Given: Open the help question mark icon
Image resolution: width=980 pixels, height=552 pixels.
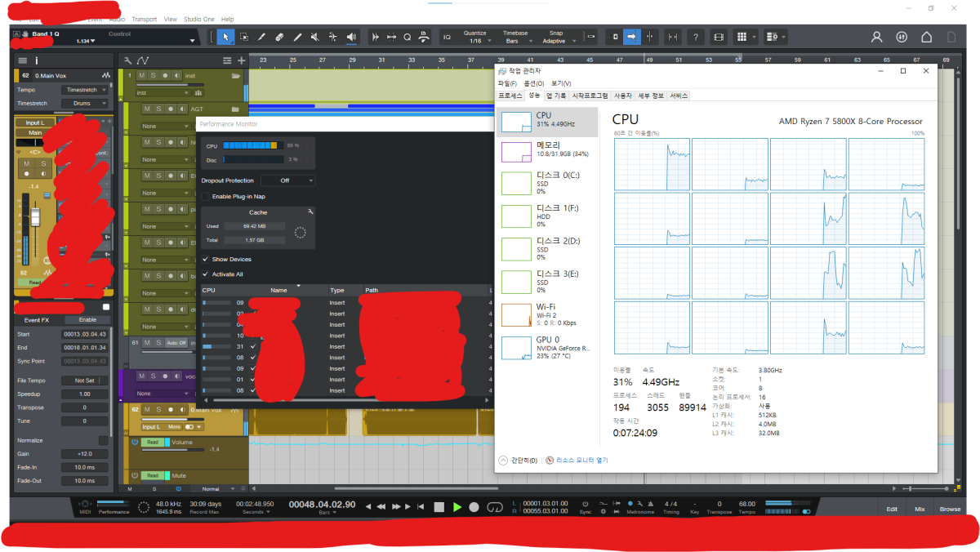Looking at the screenshot, I should point(695,37).
